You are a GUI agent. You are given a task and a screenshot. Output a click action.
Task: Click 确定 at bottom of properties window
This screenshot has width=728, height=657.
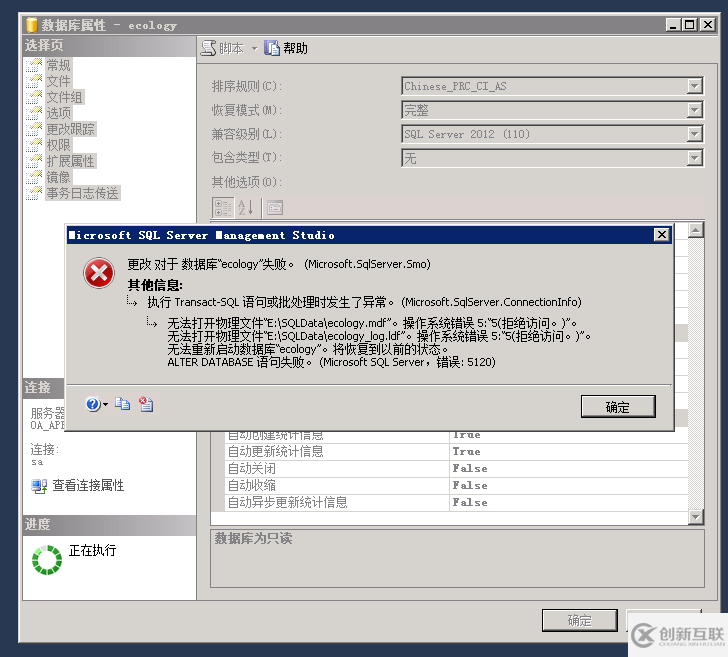click(579, 620)
